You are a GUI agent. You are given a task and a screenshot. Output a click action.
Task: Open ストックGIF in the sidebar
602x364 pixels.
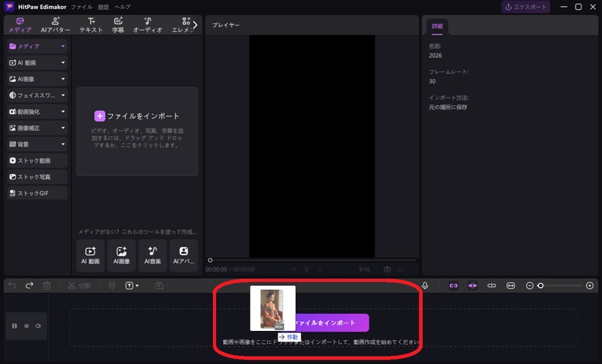click(x=37, y=193)
